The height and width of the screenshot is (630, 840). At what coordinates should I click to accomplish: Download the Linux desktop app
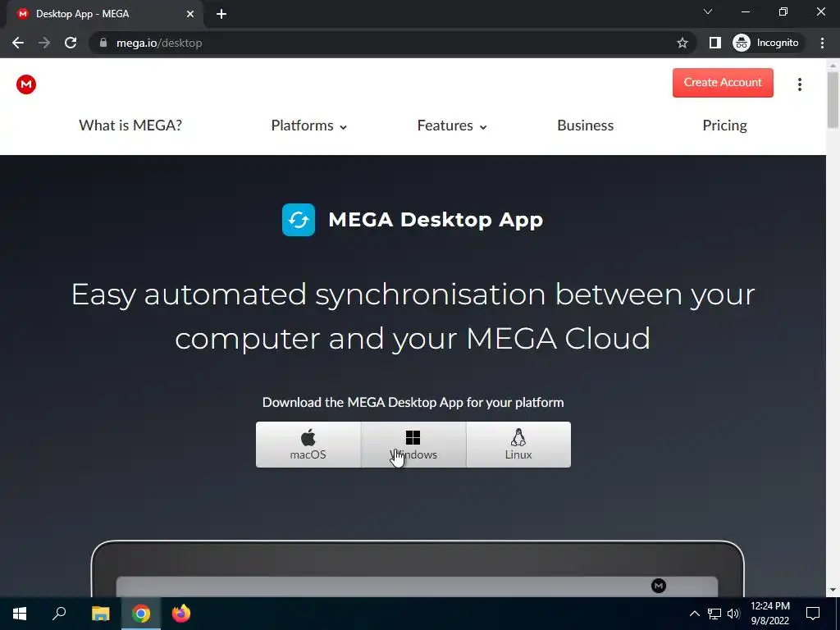coord(518,445)
